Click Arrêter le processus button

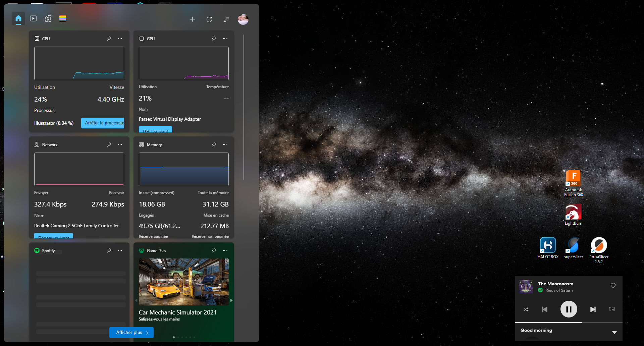pos(103,123)
